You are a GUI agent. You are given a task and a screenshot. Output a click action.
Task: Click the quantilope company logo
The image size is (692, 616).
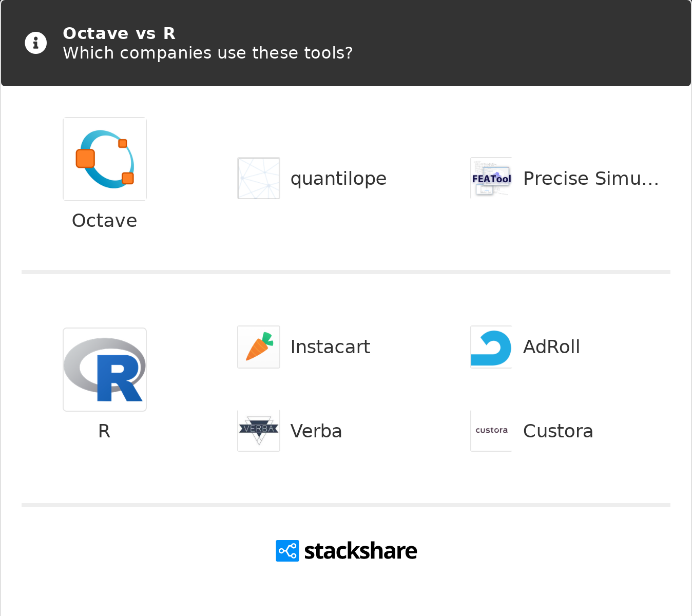tap(258, 178)
